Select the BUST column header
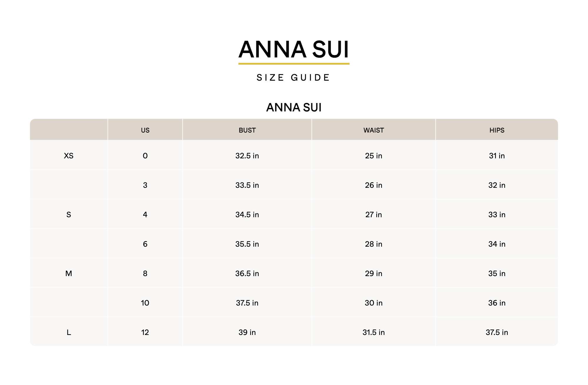This screenshot has width=588, height=385. coord(247,130)
